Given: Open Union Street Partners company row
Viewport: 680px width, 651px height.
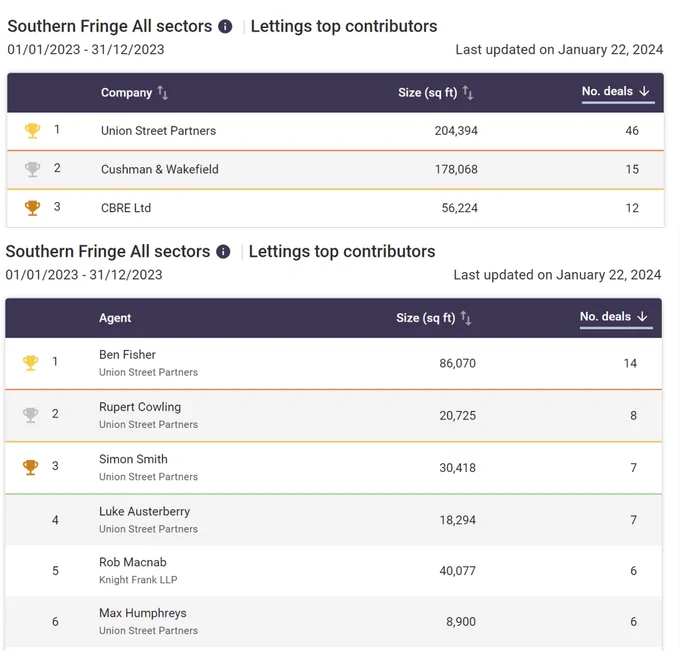Looking at the screenshot, I should [335, 131].
